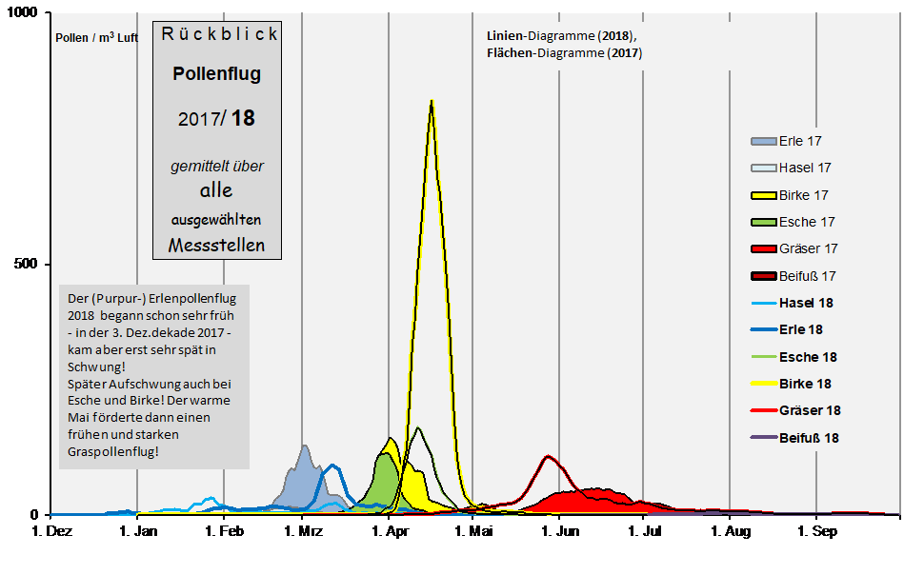
Task: Select the Erle 18 legend line marker
Action: pos(763,329)
